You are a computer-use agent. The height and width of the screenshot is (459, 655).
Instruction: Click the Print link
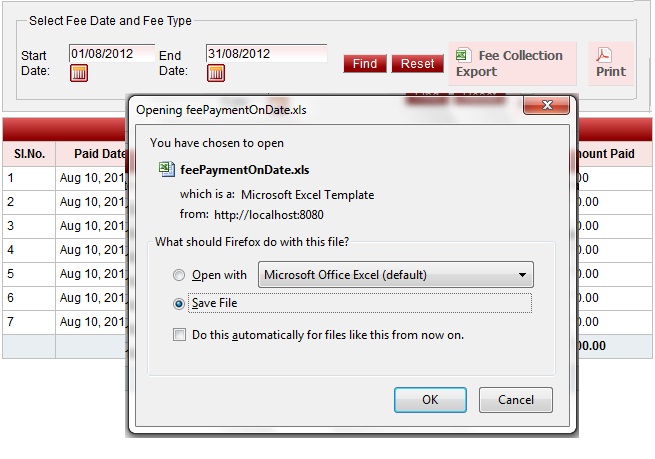(x=610, y=71)
